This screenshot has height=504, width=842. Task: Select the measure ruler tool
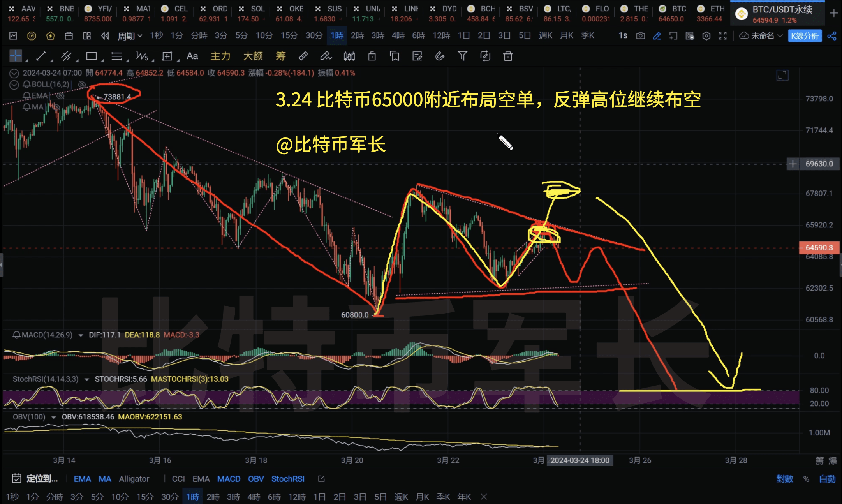tap(303, 56)
